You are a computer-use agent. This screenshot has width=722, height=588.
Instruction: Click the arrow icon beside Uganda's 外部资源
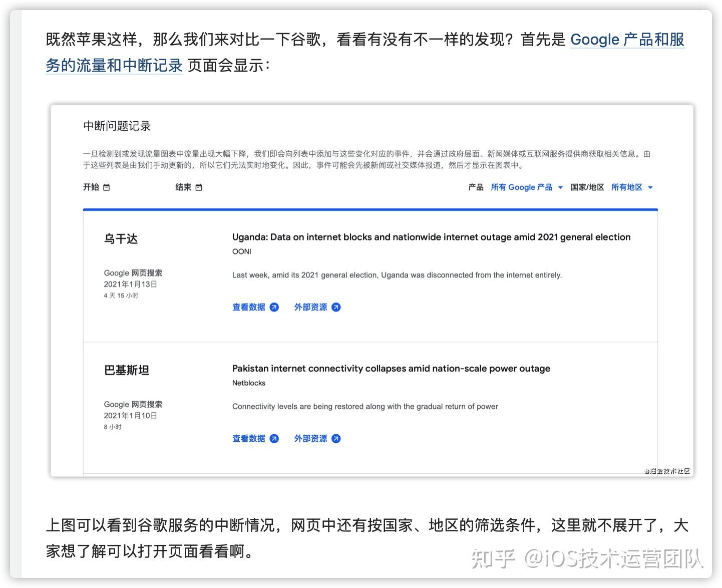coord(336,307)
